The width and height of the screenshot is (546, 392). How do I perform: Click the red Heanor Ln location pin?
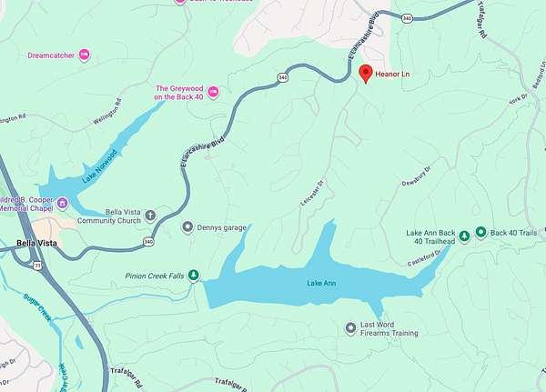(366, 74)
